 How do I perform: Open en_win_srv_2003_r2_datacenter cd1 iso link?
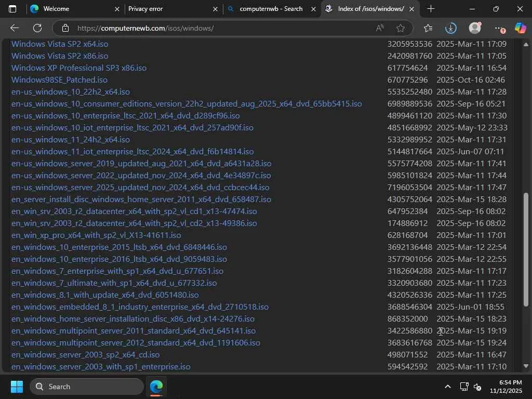pyautogui.click(x=134, y=211)
